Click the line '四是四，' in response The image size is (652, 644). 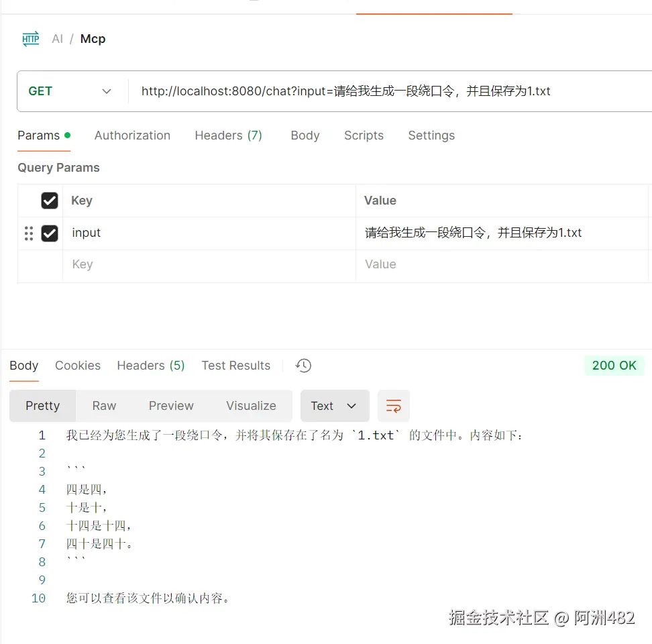coord(87,490)
